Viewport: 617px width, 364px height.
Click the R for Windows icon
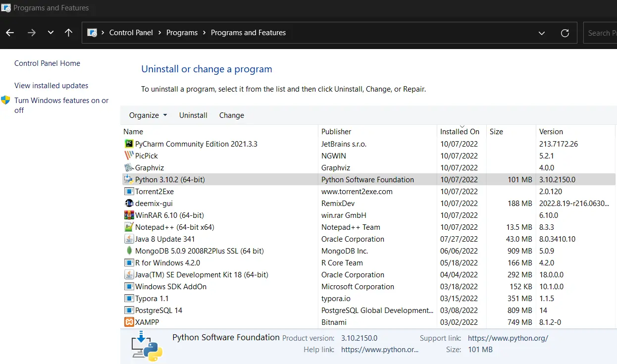click(x=129, y=263)
